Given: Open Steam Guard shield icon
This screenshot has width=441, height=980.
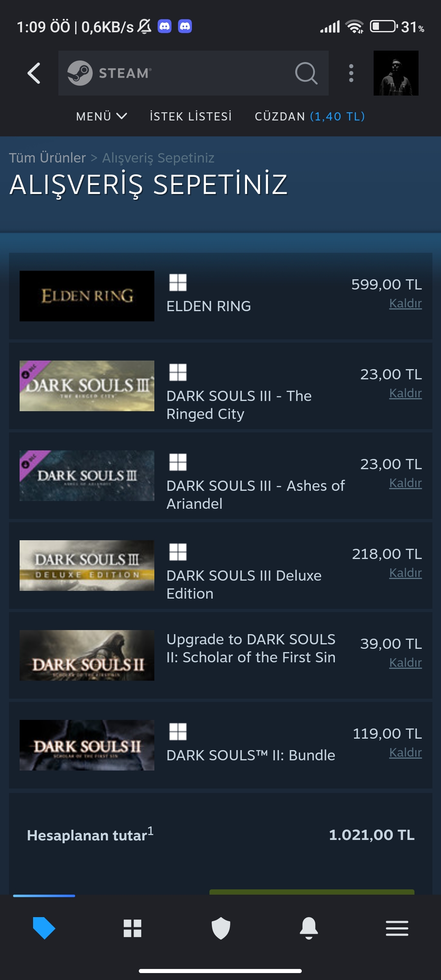Looking at the screenshot, I should click(221, 928).
